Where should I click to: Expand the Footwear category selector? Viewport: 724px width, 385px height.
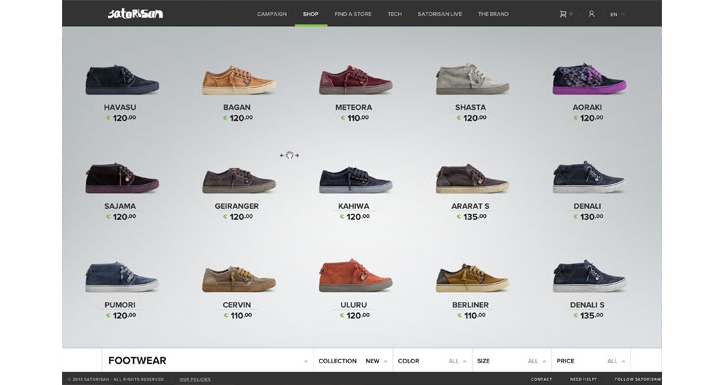click(x=208, y=361)
